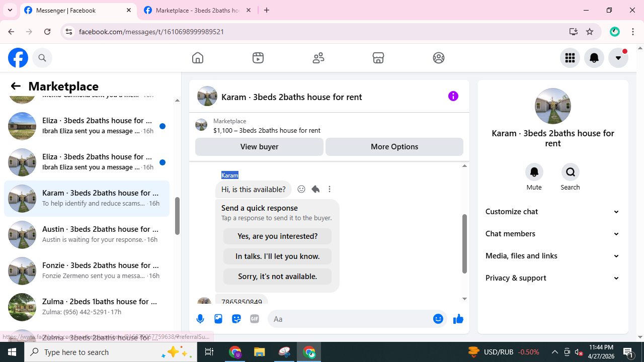
Task: Open Zulma 2beds 1baths conversation
Action: tap(87, 307)
